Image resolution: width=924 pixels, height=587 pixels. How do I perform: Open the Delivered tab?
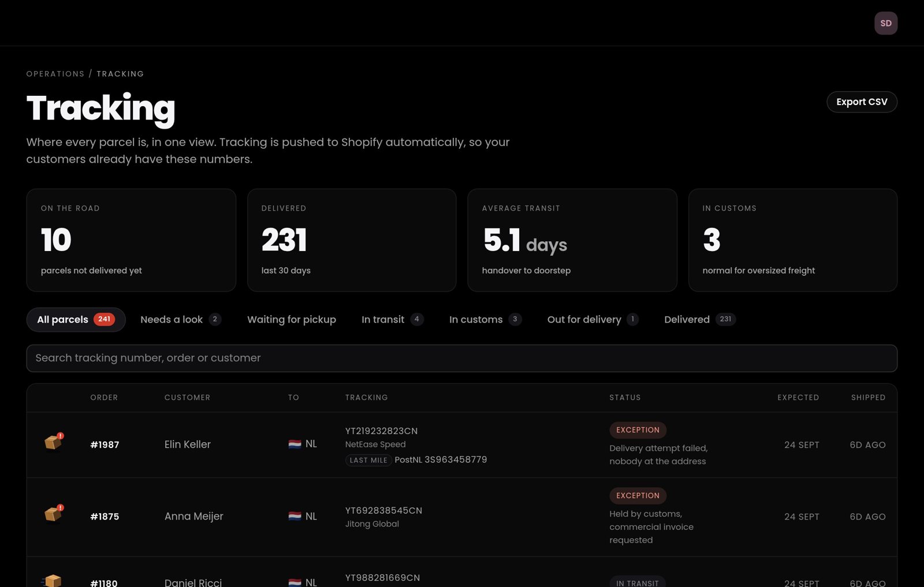[699, 319]
